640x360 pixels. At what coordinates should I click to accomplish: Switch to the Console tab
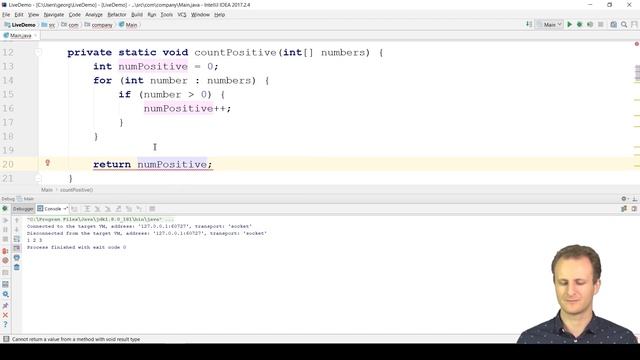[52, 209]
